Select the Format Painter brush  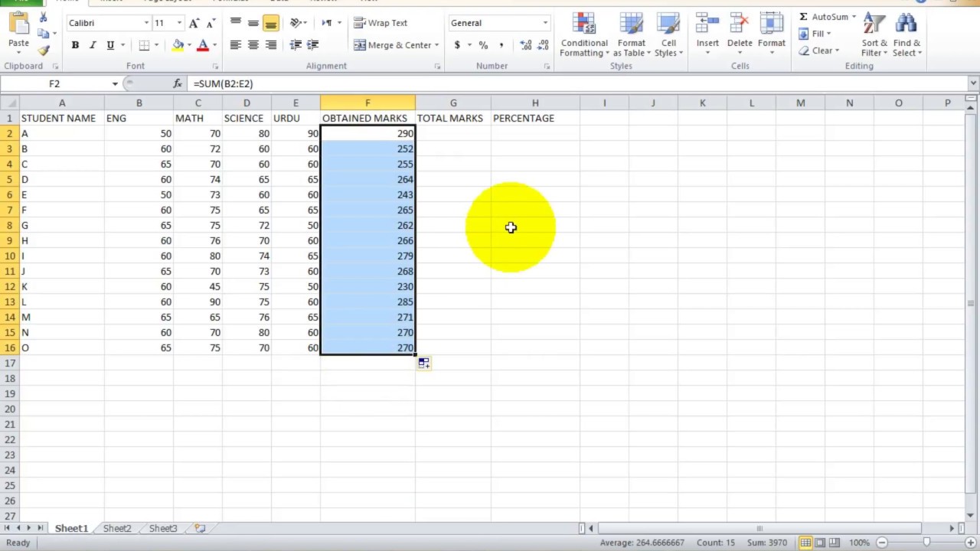pos(43,51)
